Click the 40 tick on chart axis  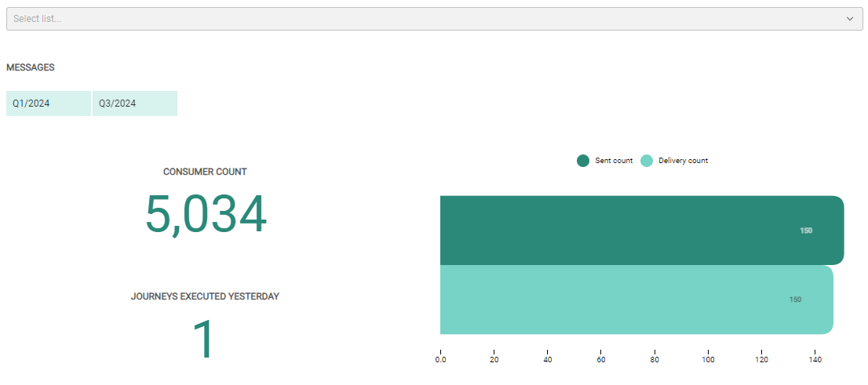(x=548, y=360)
